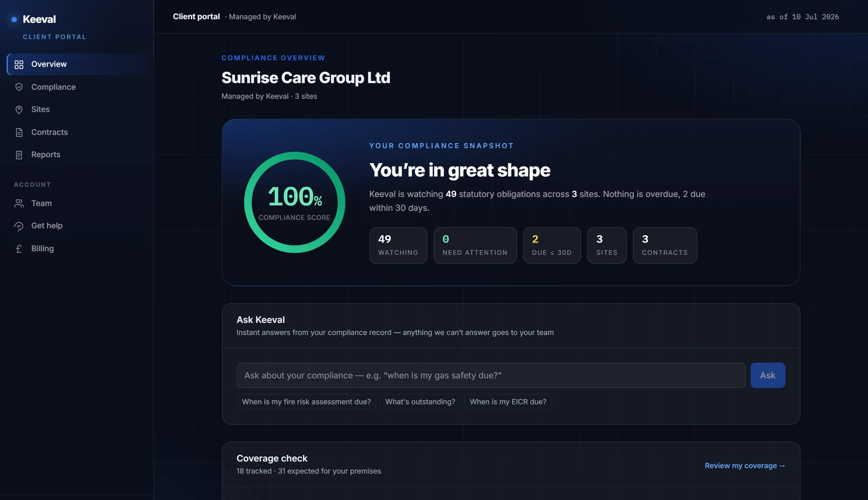This screenshot has width=868, height=500.
Task: Select Contracts in the sidebar
Action: [x=77, y=132]
